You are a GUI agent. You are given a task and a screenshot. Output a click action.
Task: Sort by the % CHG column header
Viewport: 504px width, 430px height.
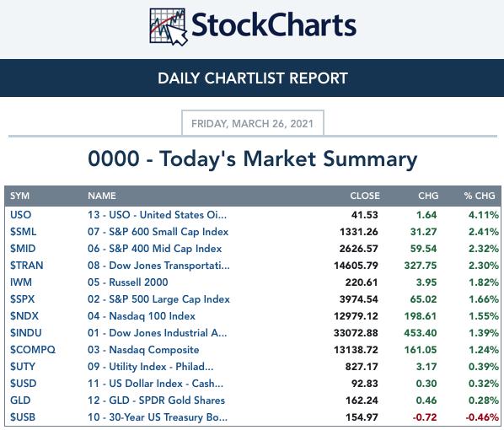pos(480,196)
